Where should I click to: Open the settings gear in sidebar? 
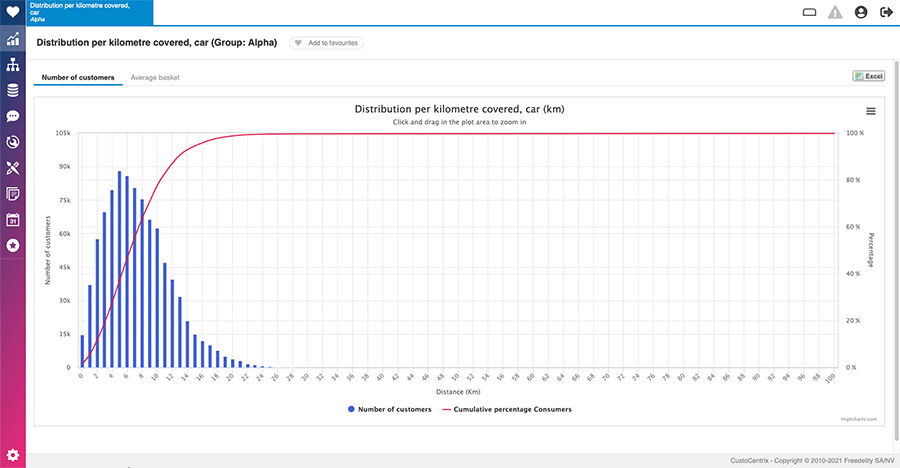[x=13, y=455]
